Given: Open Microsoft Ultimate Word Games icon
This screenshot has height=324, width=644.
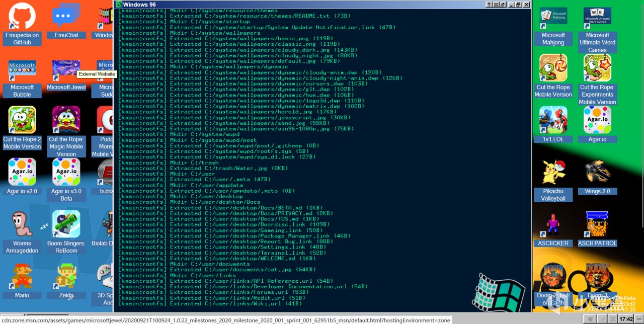Looking at the screenshot, I should [597, 30].
